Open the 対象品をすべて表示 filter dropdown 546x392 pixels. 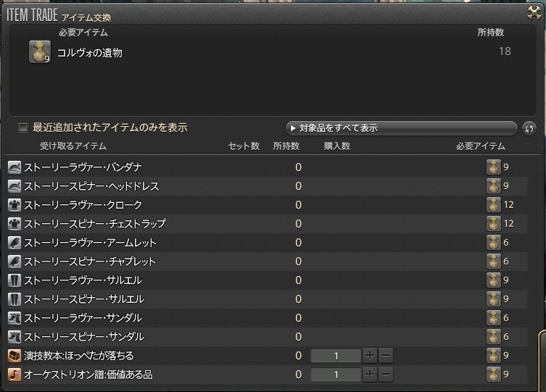(401, 128)
